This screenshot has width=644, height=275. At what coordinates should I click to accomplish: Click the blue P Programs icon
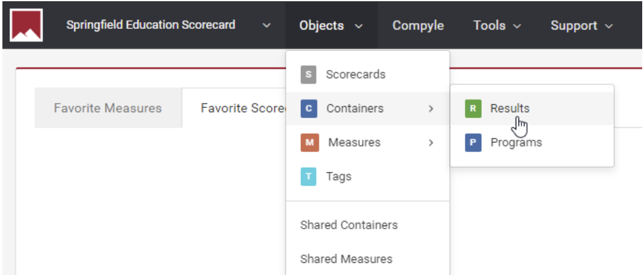click(x=473, y=143)
